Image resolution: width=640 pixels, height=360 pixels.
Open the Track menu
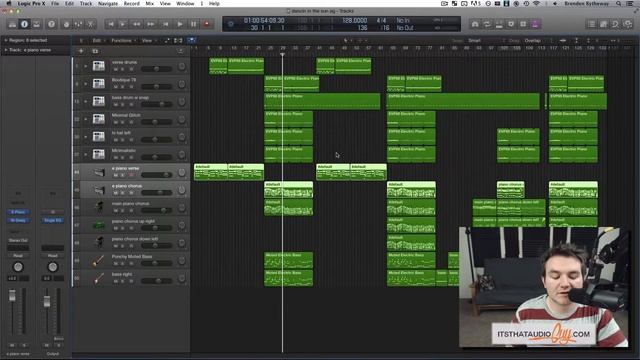point(86,3)
